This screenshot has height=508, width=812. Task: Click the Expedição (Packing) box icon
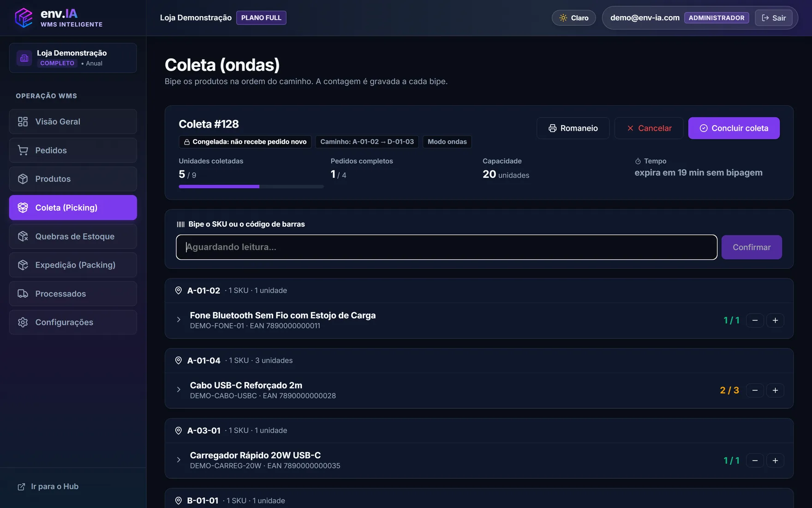coord(23,265)
